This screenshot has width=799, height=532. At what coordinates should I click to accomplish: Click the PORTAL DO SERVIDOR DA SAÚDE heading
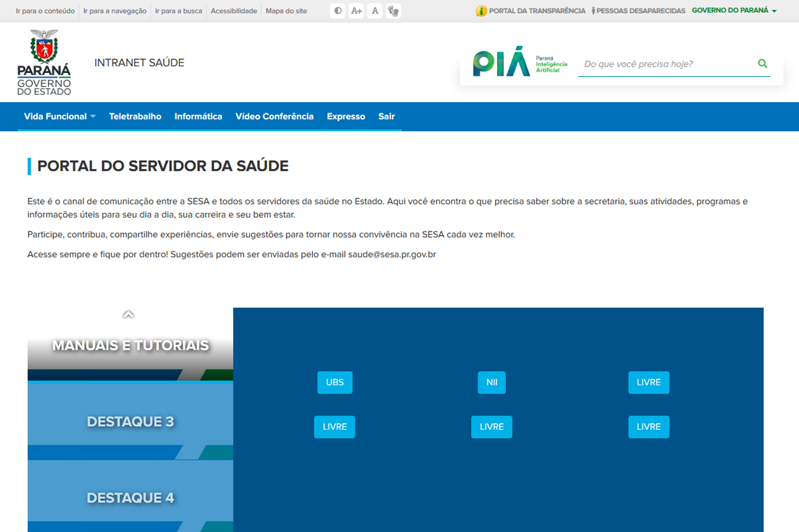click(x=163, y=166)
